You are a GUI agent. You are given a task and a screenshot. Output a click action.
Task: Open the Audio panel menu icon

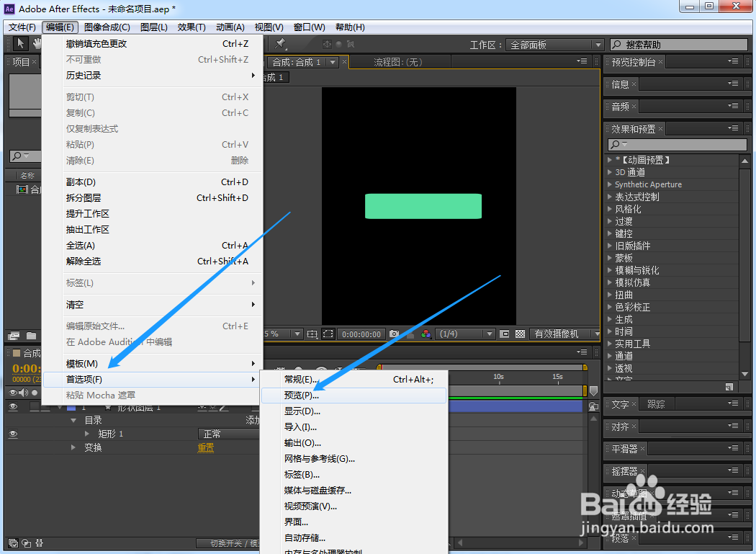(x=733, y=106)
